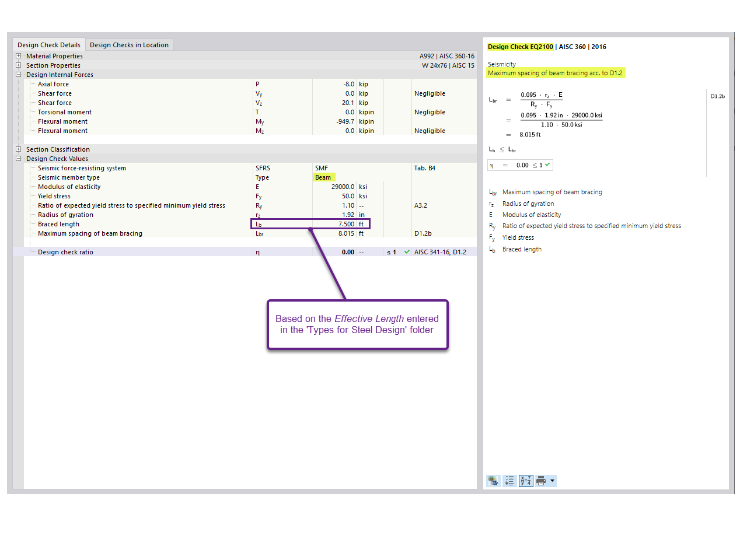Expand the Material Properties section
Screen dimensions: 747x560
(x=18, y=56)
